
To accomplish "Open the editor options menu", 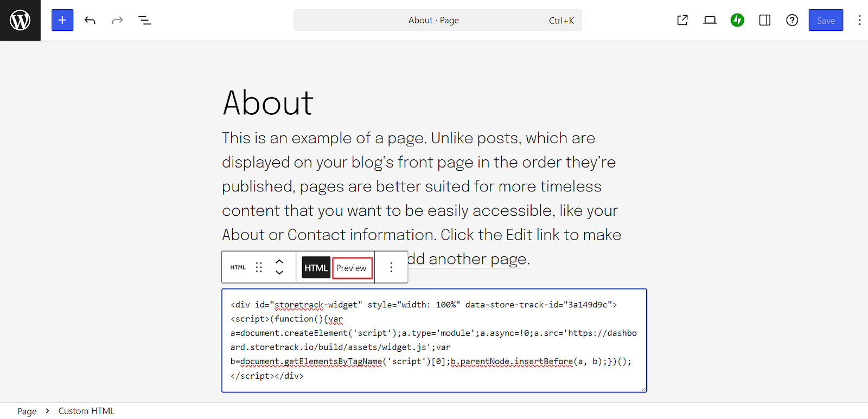I will [859, 20].
